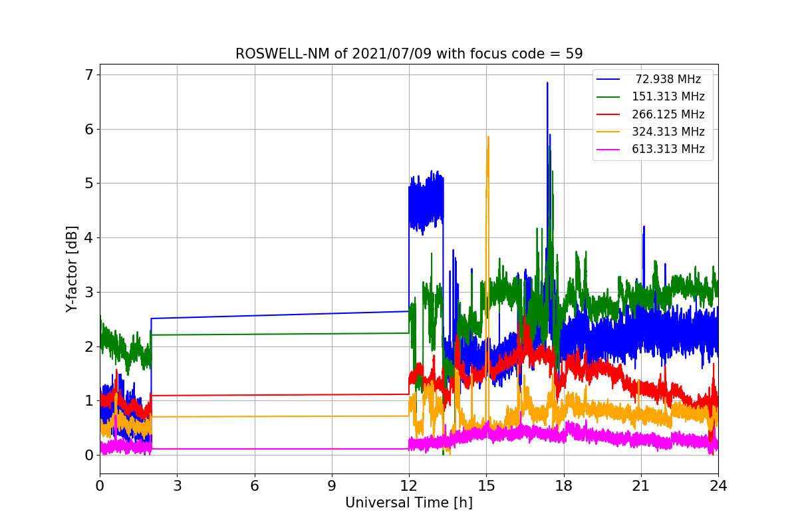
Task: Click the x-axis tick label 6
Action: (254, 486)
